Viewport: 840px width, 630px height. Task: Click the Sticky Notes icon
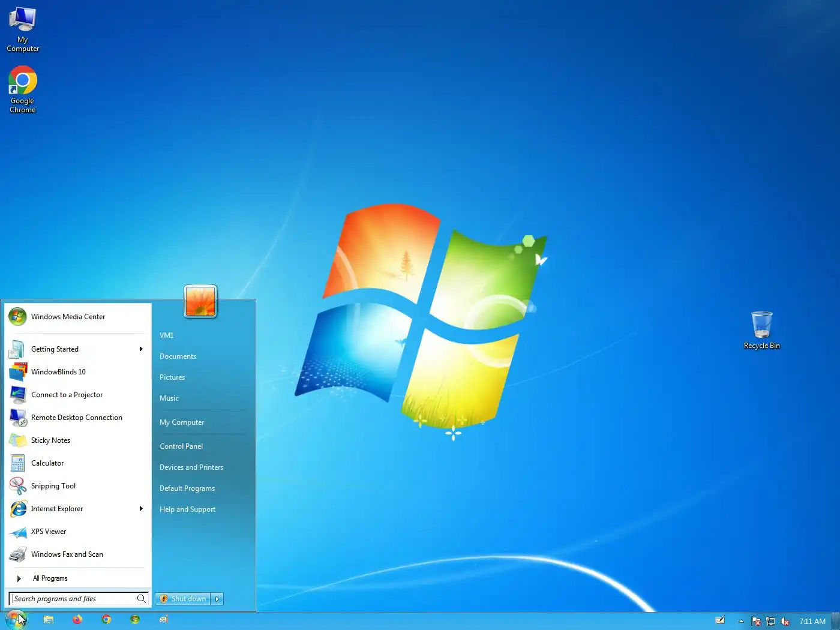click(x=18, y=440)
